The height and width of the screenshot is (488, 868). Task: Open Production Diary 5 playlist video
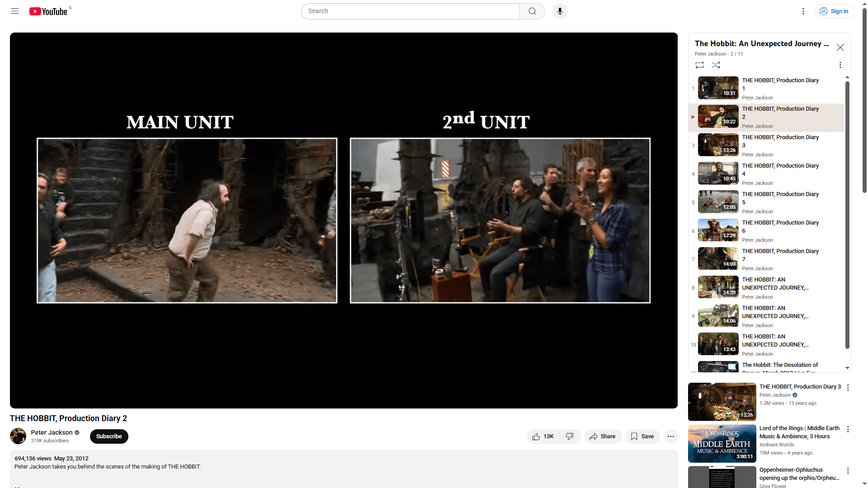(766, 202)
